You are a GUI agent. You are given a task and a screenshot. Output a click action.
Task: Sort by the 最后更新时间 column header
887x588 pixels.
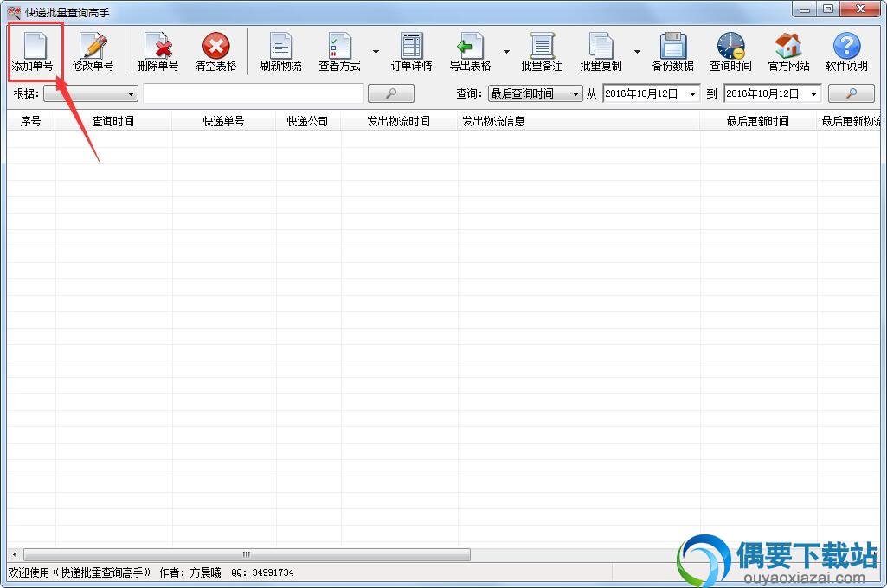tap(758, 121)
